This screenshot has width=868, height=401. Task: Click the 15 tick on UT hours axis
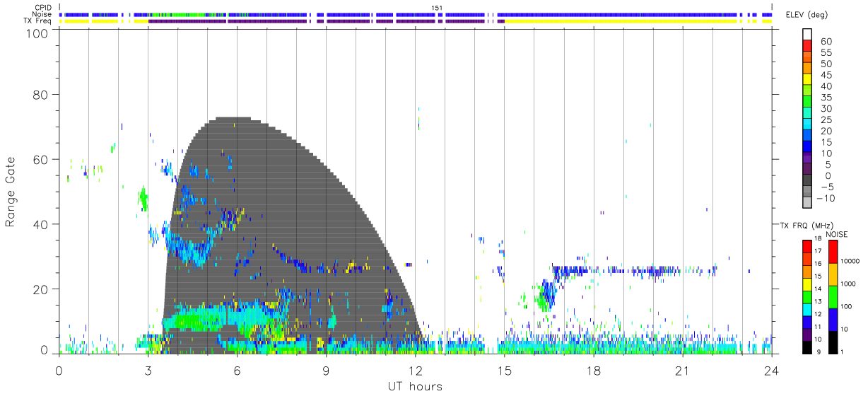click(x=504, y=371)
